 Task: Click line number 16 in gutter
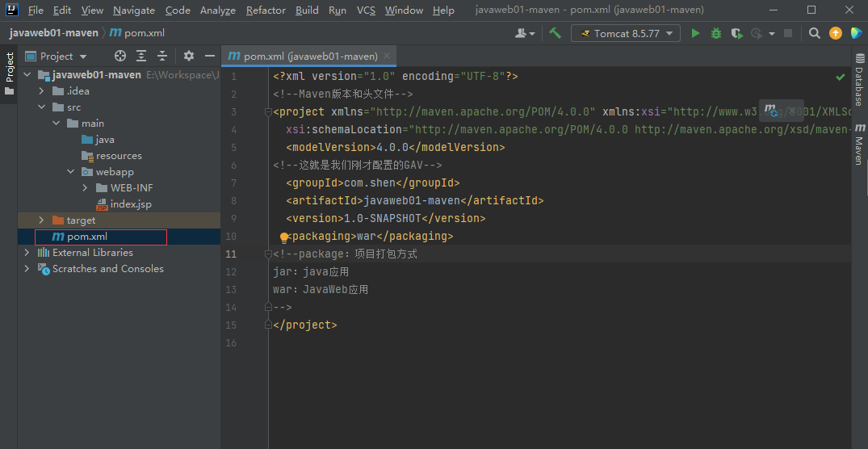click(x=232, y=343)
